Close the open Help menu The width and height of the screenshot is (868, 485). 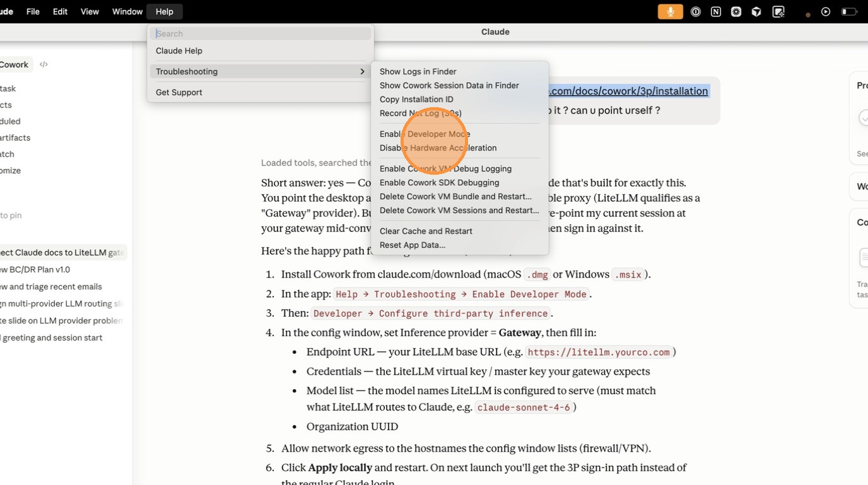coord(164,11)
